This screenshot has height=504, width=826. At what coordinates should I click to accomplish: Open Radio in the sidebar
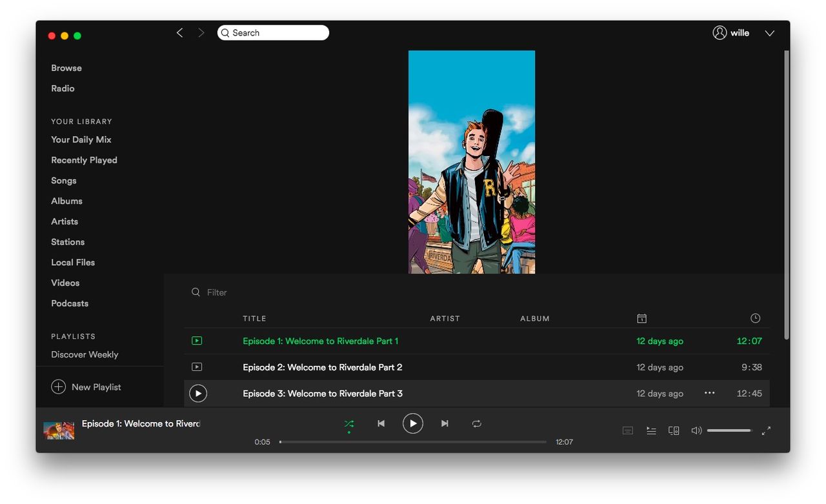pos(63,88)
